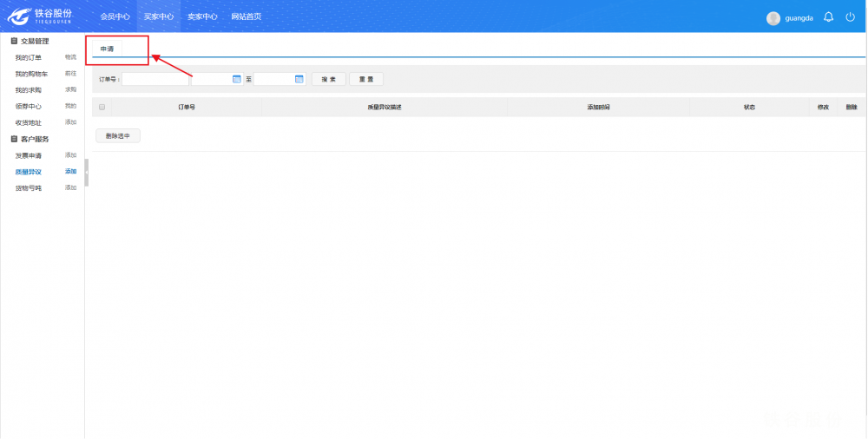868x439 pixels.
Task: Open the end date calendar icon
Action: pos(299,79)
